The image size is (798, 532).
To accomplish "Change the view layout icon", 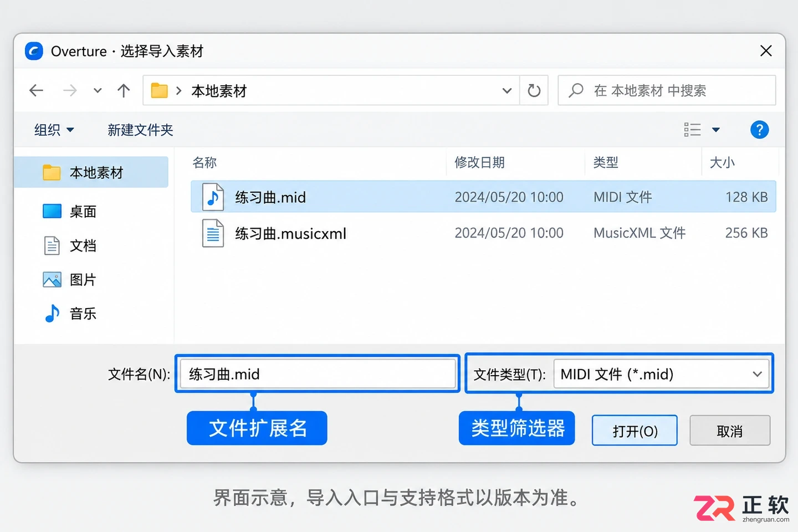I will point(692,130).
